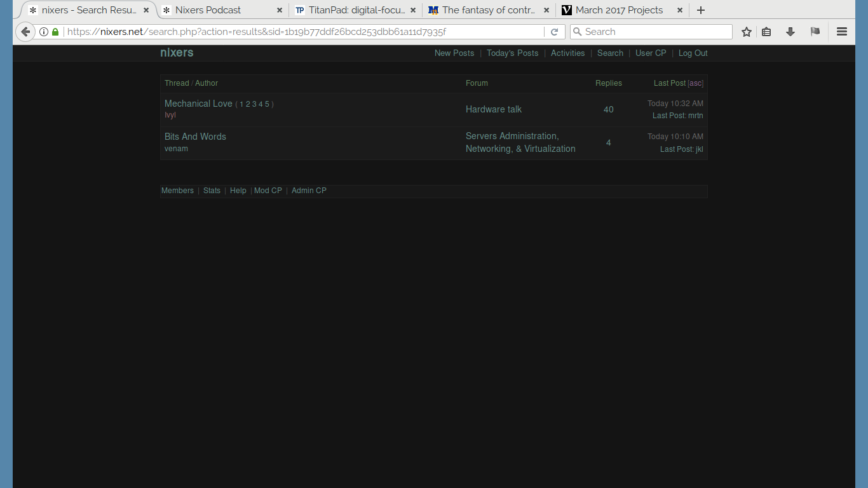Open the nixers site logo link

click(x=177, y=53)
